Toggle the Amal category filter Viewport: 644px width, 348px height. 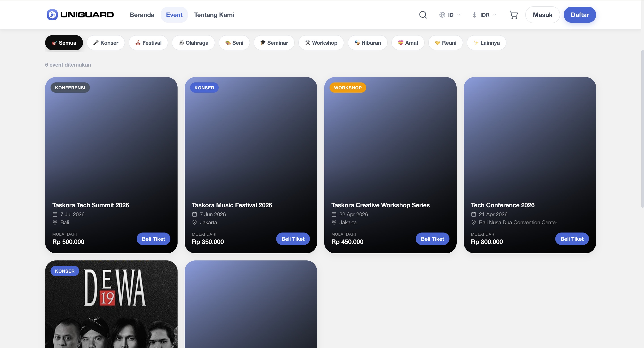[408, 42]
